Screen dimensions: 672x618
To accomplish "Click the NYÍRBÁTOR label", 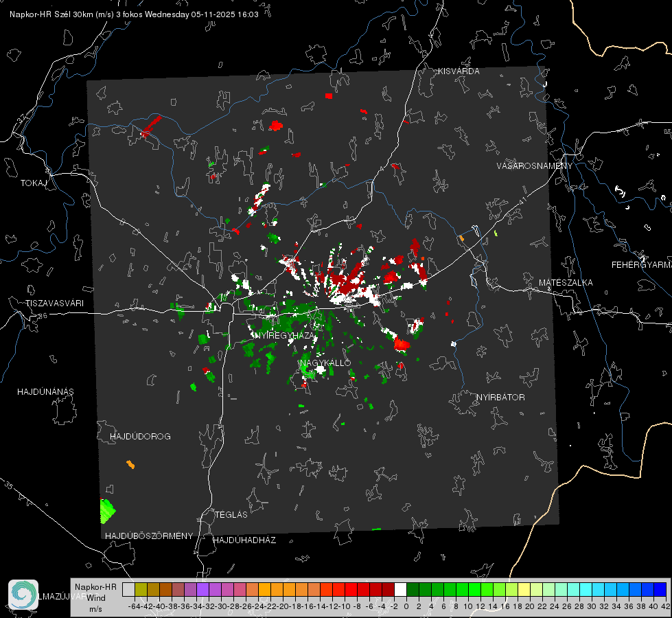I will point(500,398).
